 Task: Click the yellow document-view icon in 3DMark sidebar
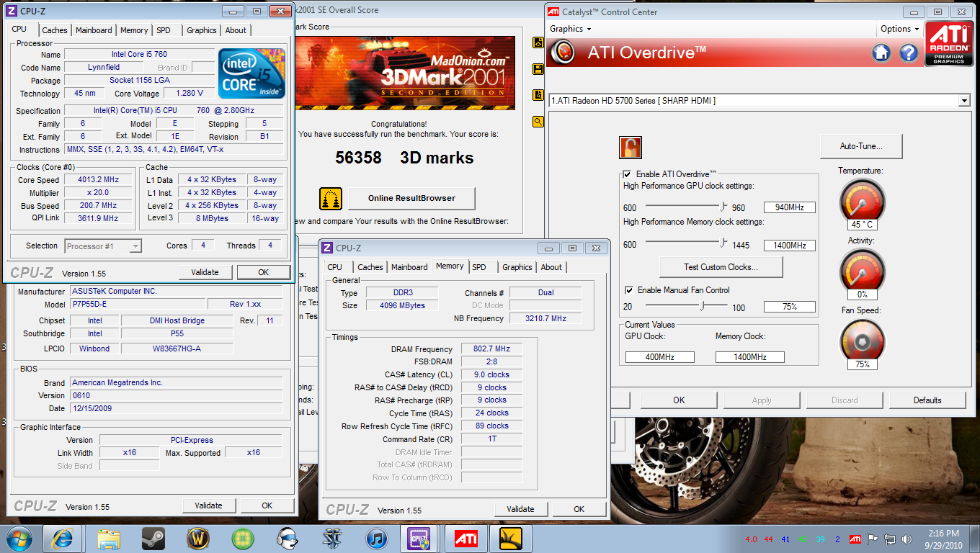[x=538, y=95]
